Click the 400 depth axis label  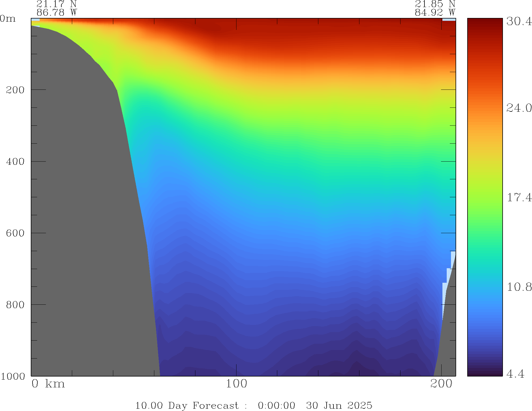click(x=15, y=162)
